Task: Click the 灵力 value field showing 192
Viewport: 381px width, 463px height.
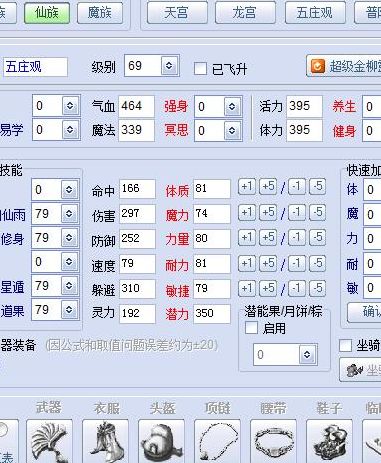Action: 137,314
